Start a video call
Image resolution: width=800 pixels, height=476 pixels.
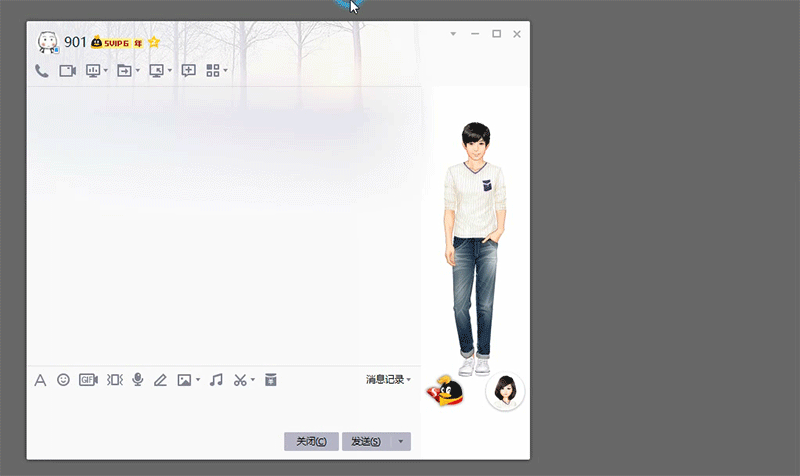tap(68, 71)
